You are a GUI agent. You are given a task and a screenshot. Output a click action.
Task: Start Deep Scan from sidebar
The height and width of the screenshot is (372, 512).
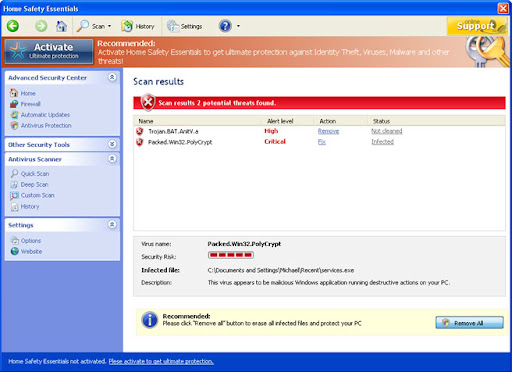click(x=34, y=184)
